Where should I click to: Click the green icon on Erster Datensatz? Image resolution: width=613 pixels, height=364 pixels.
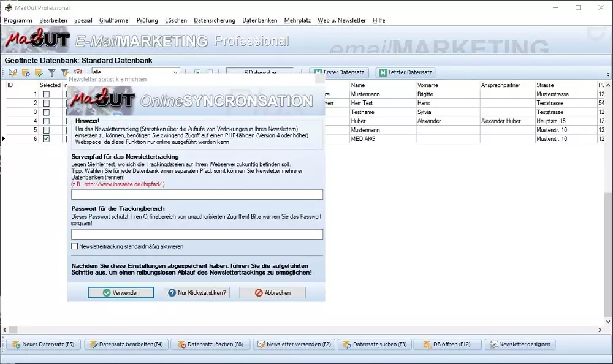(x=318, y=72)
